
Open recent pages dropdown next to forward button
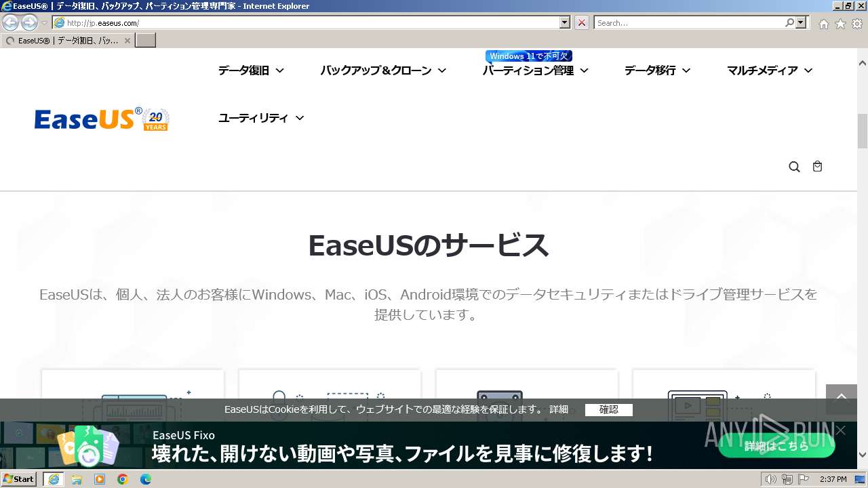[44, 23]
